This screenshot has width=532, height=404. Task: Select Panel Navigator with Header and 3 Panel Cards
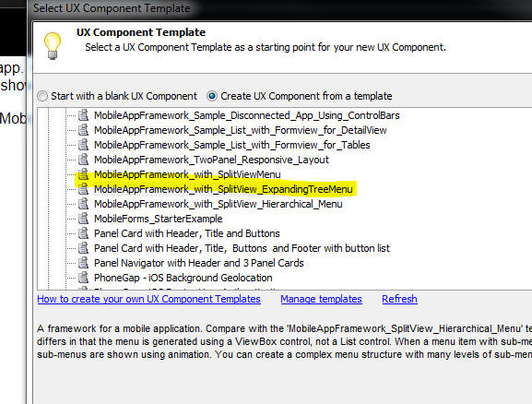199,263
